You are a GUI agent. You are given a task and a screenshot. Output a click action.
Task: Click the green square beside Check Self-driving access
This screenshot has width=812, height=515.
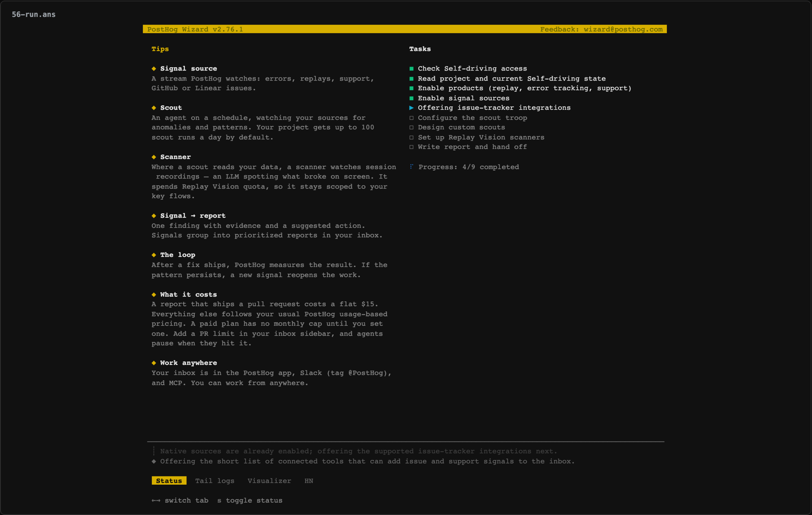tap(412, 69)
